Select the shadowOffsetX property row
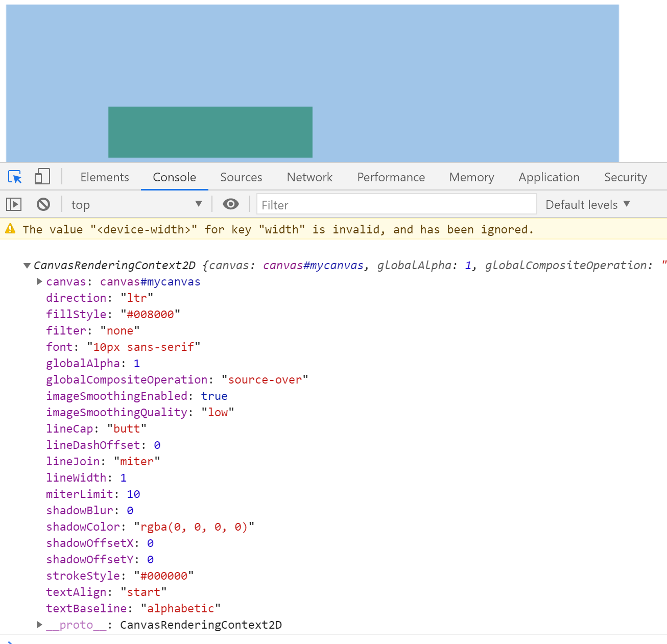The height and width of the screenshot is (644, 667). click(x=100, y=543)
